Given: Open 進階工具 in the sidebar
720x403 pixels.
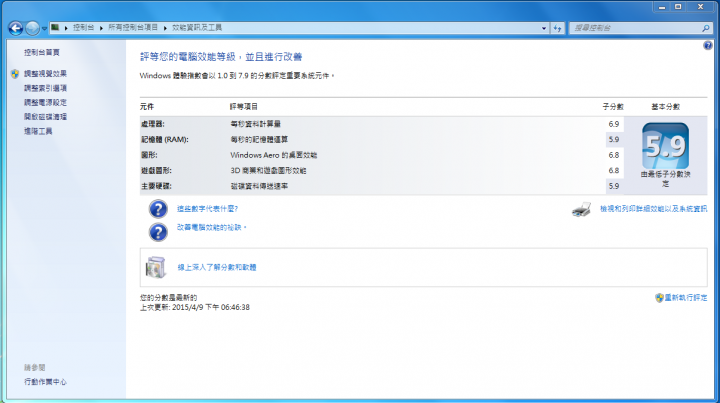Looking at the screenshot, I should 38,131.
